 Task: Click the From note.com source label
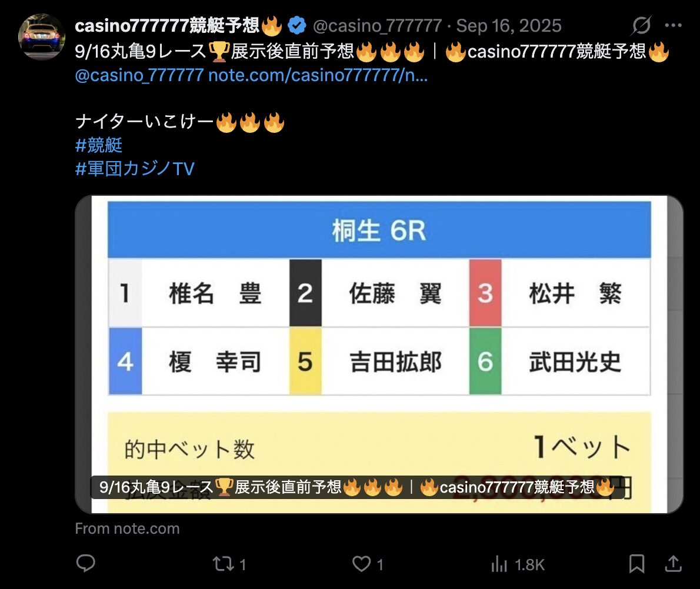point(127,528)
